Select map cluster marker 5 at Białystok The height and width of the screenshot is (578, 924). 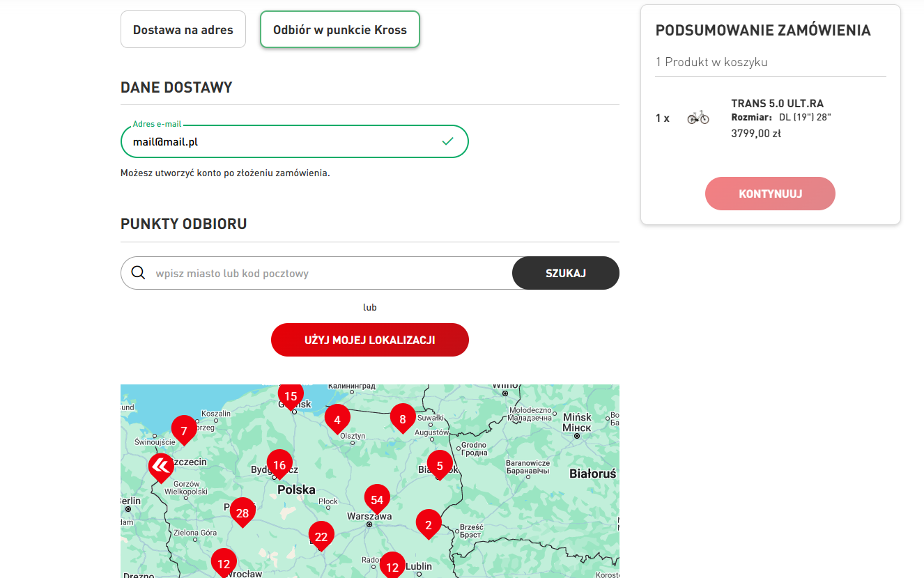(440, 464)
